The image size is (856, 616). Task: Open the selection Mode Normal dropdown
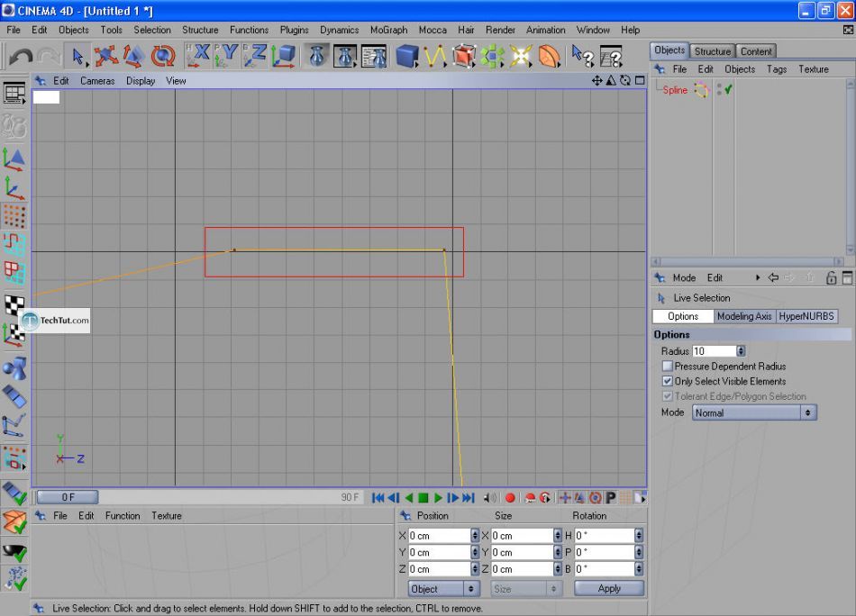[x=754, y=412]
